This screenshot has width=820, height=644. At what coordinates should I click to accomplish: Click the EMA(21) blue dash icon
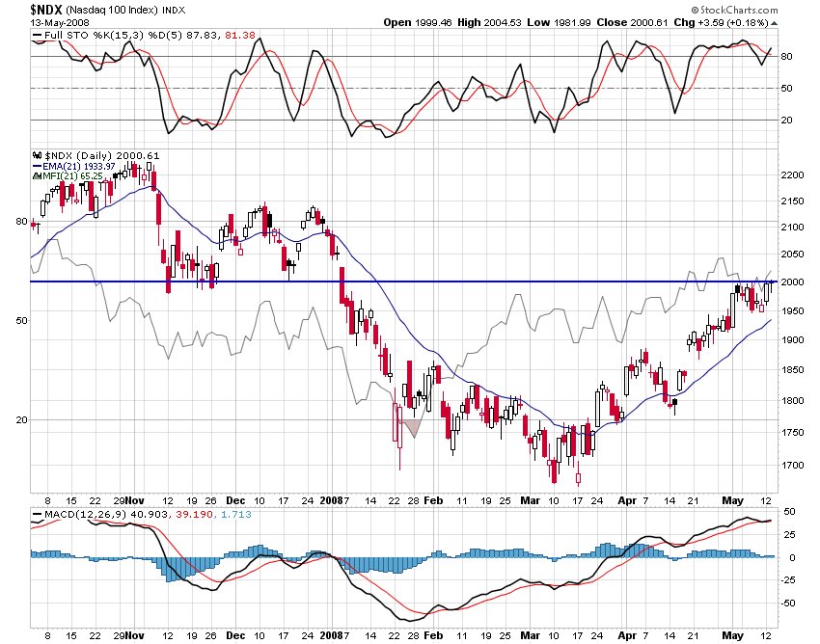pyautogui.click(x=37, y=167)
